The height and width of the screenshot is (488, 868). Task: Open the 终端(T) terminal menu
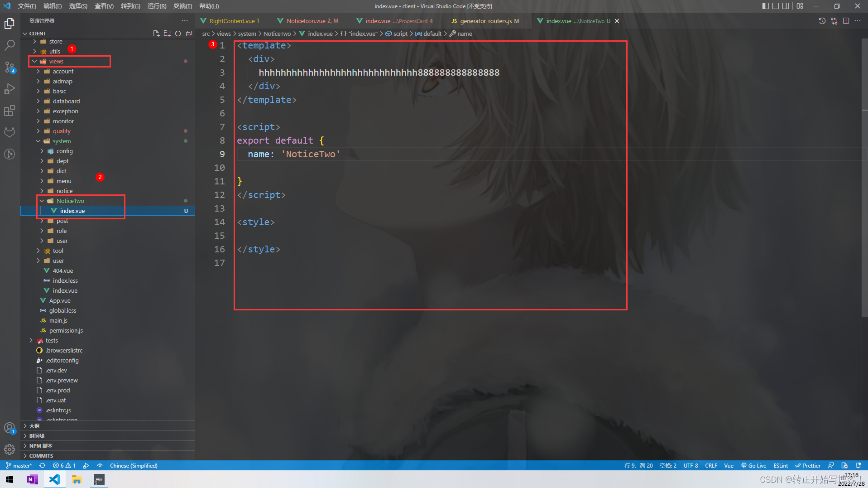pyautogui.click(x=182, y=6)
